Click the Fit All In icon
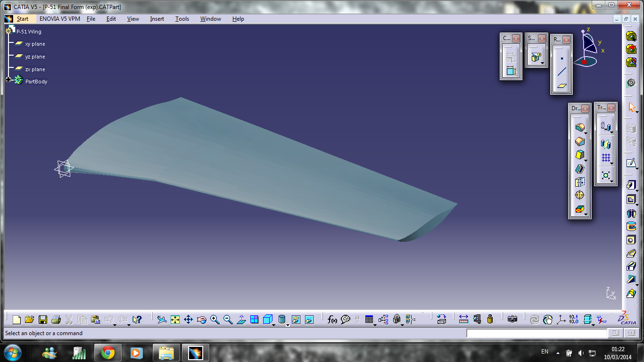644x362 pixels. 174,320
